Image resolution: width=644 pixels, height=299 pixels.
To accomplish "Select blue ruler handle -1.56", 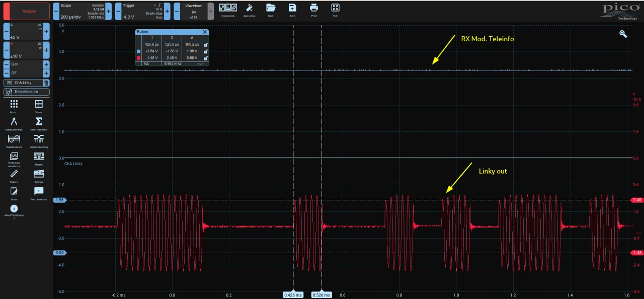I will 59,200.
